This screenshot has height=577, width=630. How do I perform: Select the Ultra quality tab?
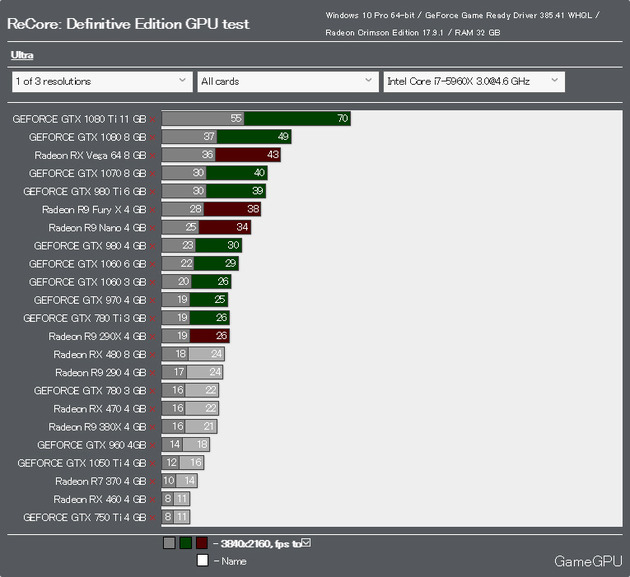click(22, 55)
